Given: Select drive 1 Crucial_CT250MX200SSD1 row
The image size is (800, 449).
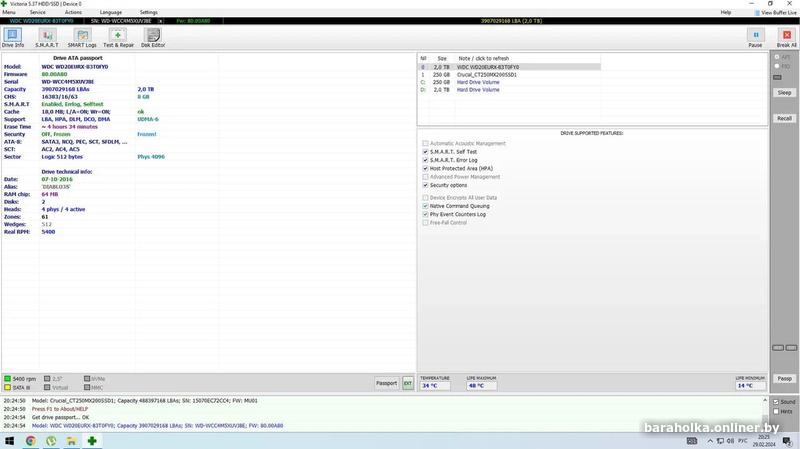Looking at the screenshot, I should 509,74.
